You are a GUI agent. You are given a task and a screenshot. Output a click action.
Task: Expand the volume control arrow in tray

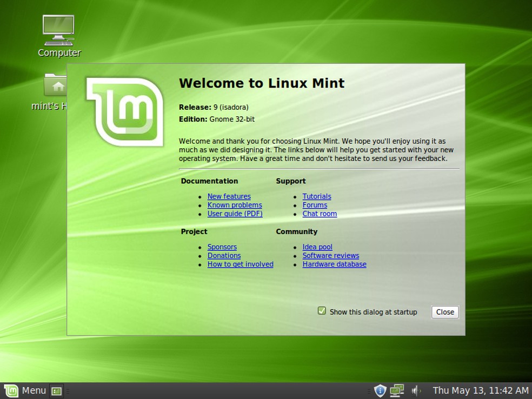(421, 390)
